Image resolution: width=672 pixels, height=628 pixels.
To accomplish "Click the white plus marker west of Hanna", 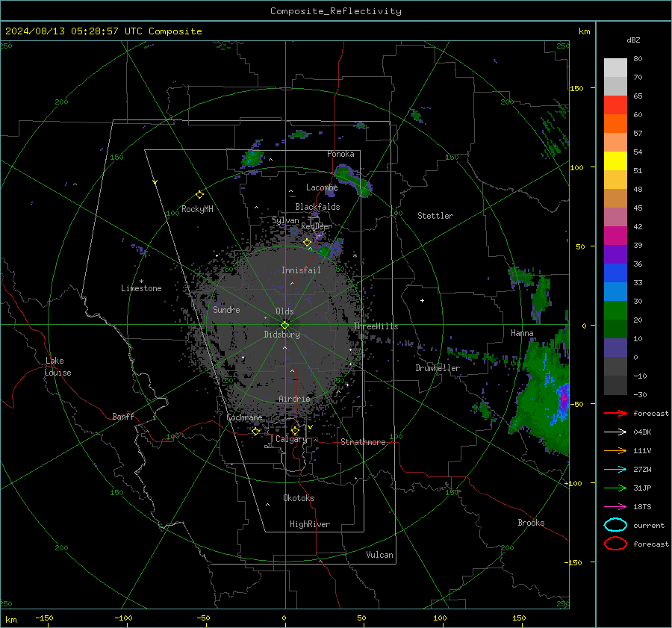I will [422, 300].
